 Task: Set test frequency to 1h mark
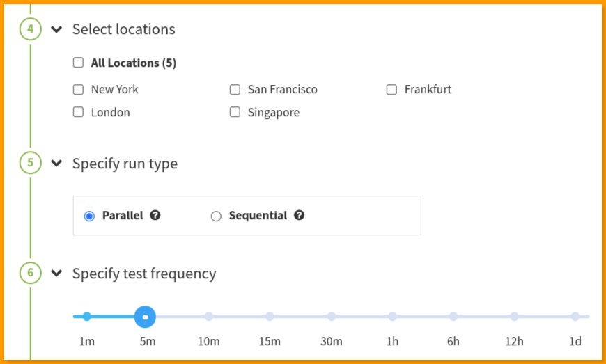click(x=392, y=317)
